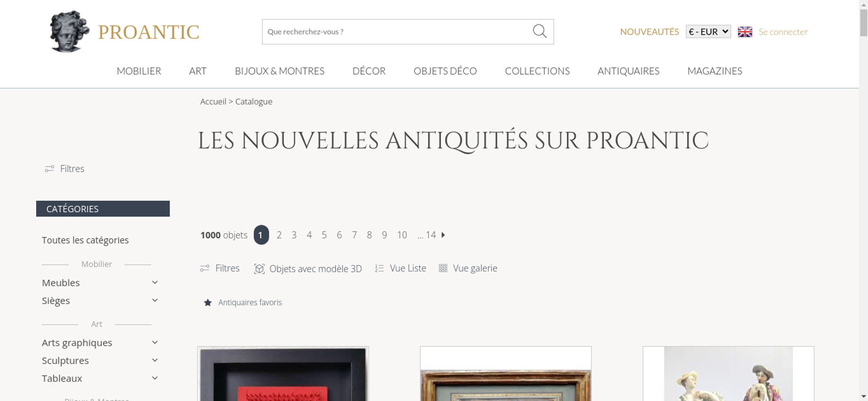The image size is (868, 401).
Task: Select the Vue galerie grid icon
Action: click(443, 268)
